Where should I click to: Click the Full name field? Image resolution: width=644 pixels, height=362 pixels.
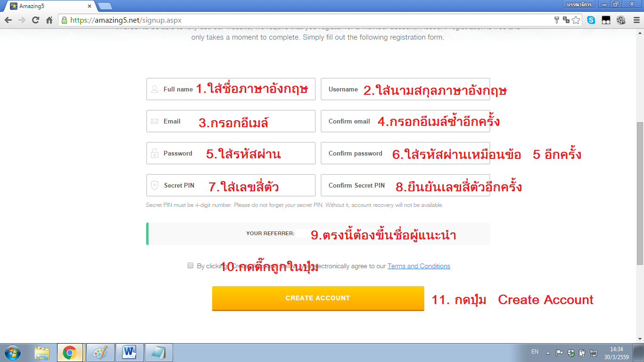coord(231,89)
